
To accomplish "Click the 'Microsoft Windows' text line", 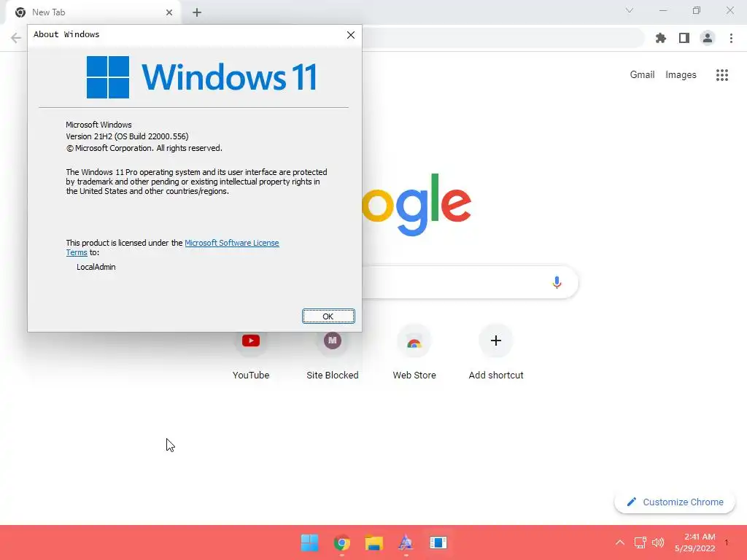I will (x=98, y=125).
